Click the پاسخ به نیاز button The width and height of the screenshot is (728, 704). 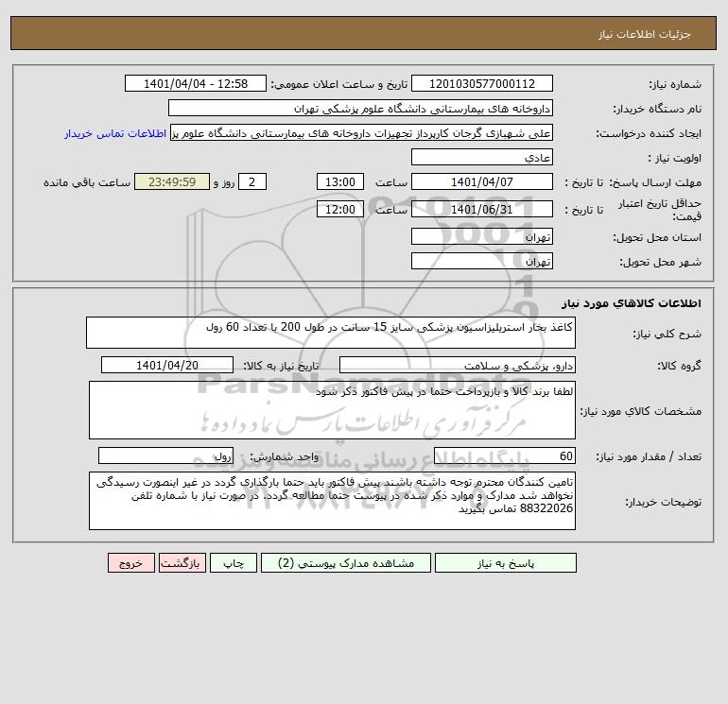506,563
